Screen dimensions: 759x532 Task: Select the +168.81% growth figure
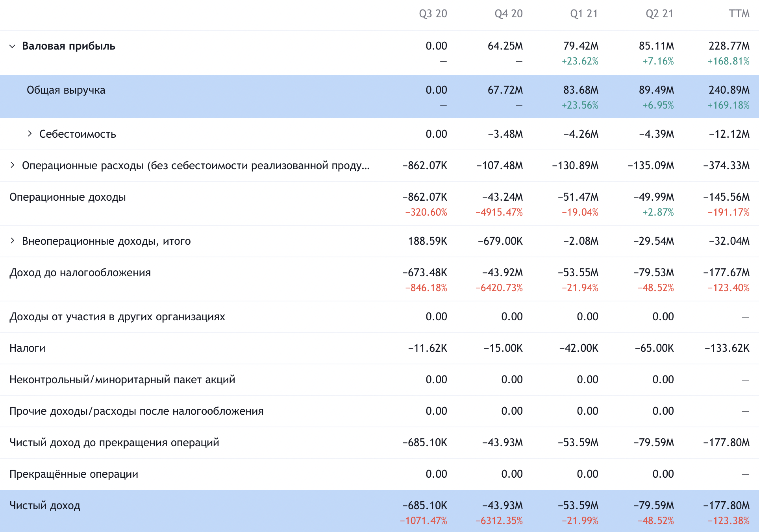(728, 61)
